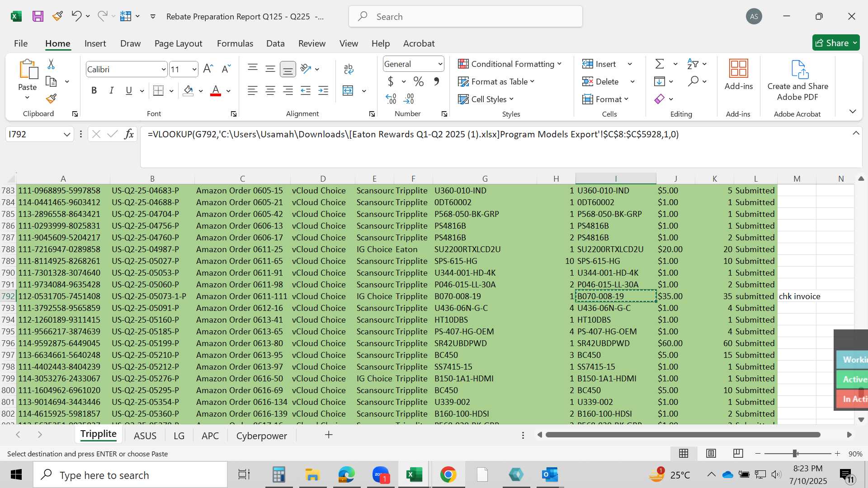The width and height of the screenshot is (868, 488).
Task: Click Decrease Indent icon
Action: tap(306, 90)
